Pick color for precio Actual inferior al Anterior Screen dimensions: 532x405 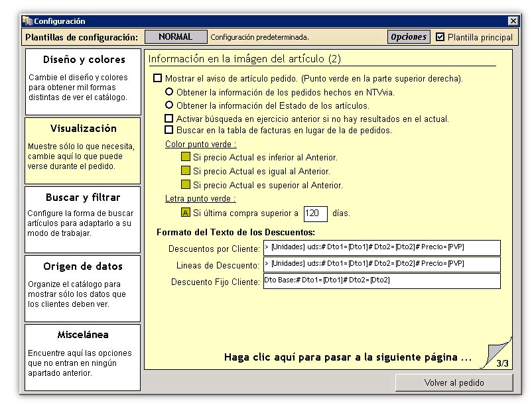pos(186,156)
